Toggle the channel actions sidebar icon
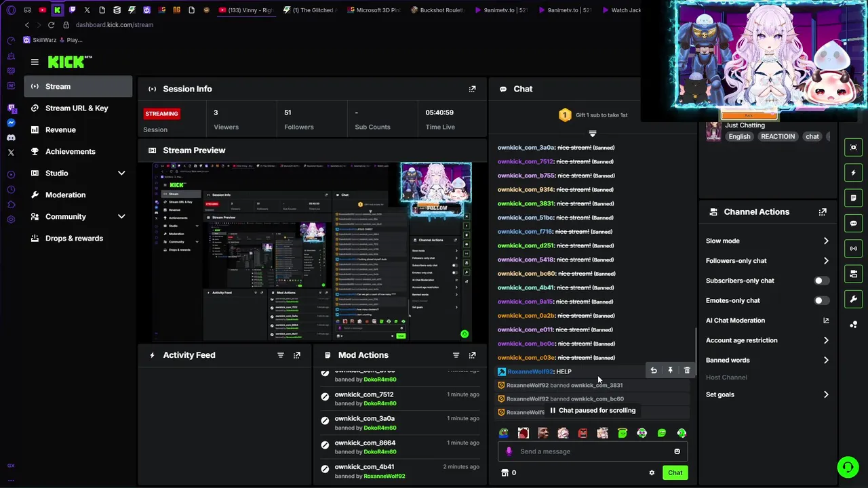The height and width of the screenshot is (488, 868). click(x=854, y=274)
